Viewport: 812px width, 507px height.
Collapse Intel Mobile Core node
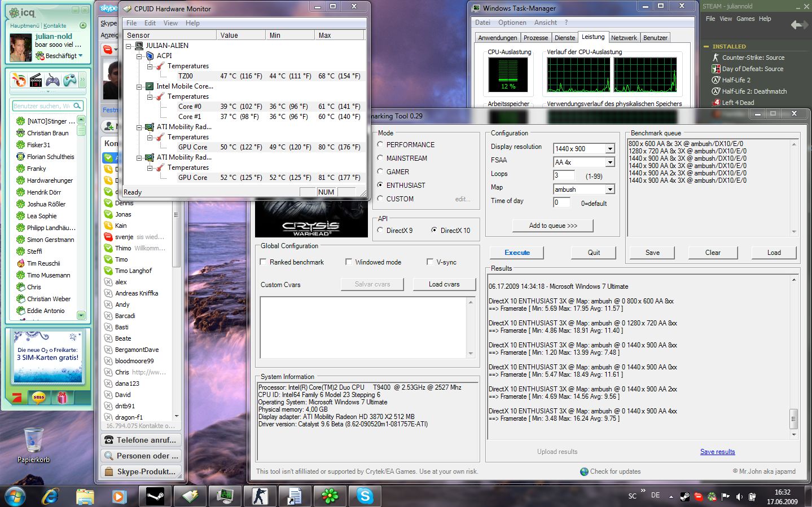pos(139,86)
